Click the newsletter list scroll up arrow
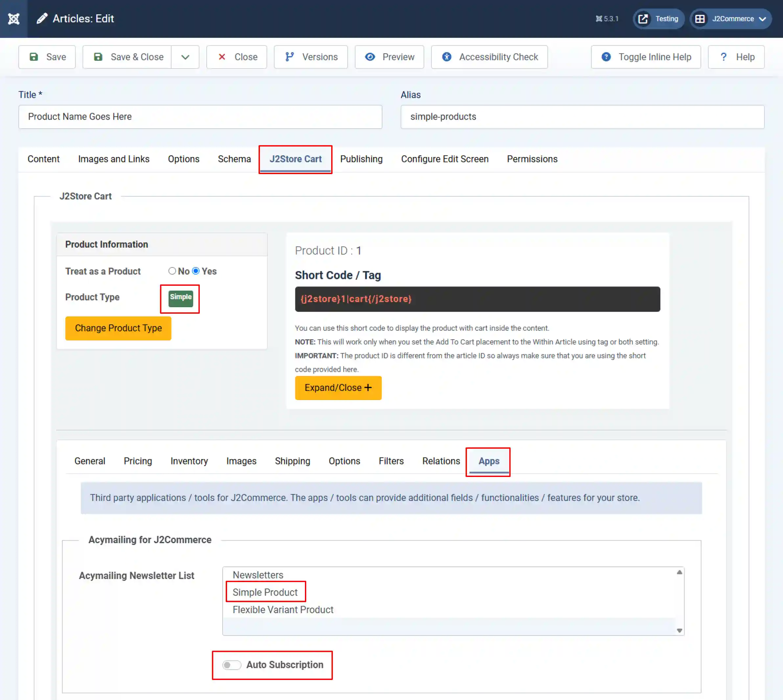 [679, 572]
